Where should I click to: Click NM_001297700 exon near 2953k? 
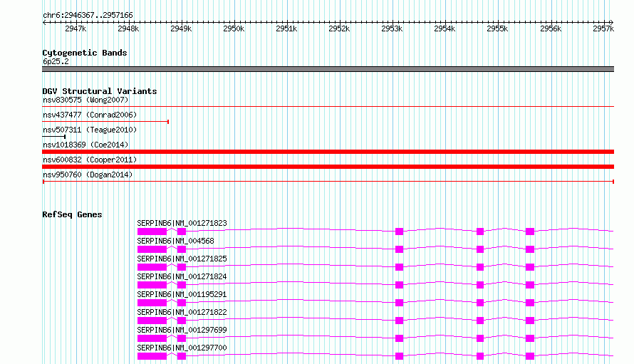point(399,356)
